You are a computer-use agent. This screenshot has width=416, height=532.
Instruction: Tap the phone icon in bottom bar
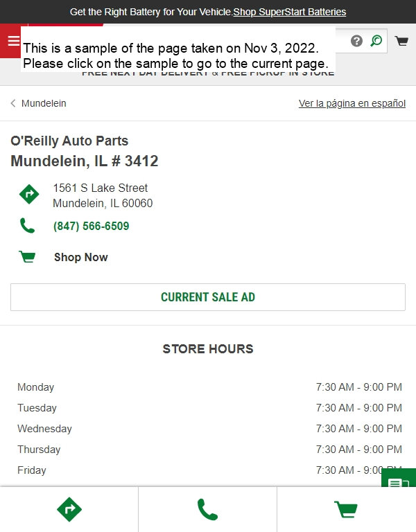coord(207,509)
